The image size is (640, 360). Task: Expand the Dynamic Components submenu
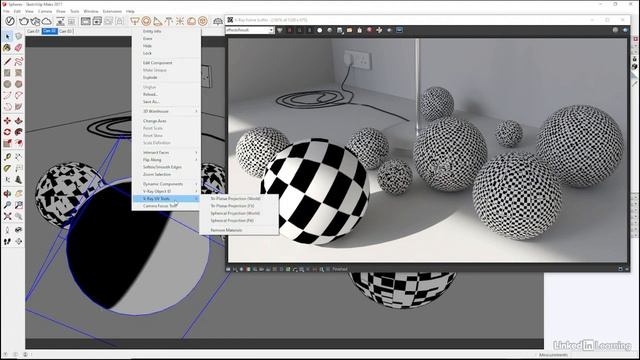point(167,184)
